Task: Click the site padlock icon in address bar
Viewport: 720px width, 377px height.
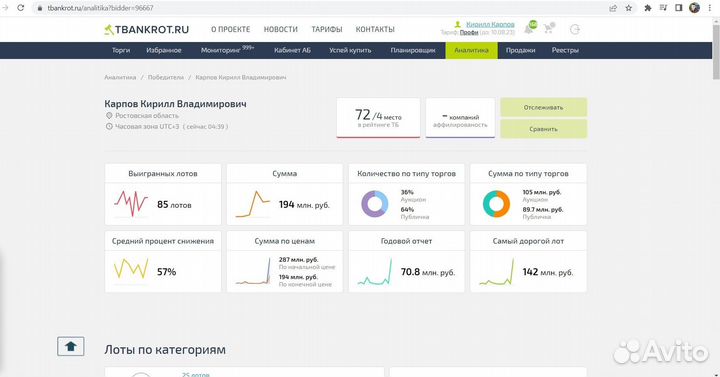Action: pyautogui.click(x=39, y=8)
